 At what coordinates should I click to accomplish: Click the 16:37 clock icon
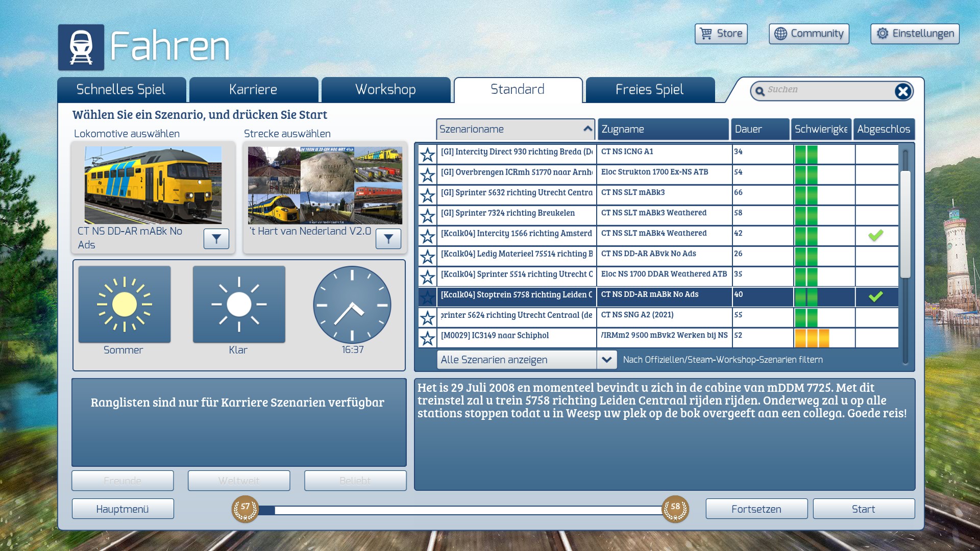point(352,305)
